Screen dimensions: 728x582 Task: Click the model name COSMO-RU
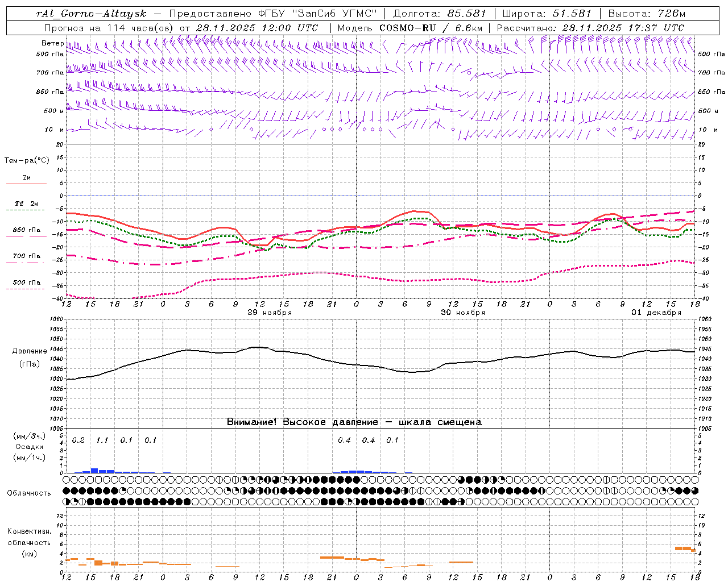[408, 28]
